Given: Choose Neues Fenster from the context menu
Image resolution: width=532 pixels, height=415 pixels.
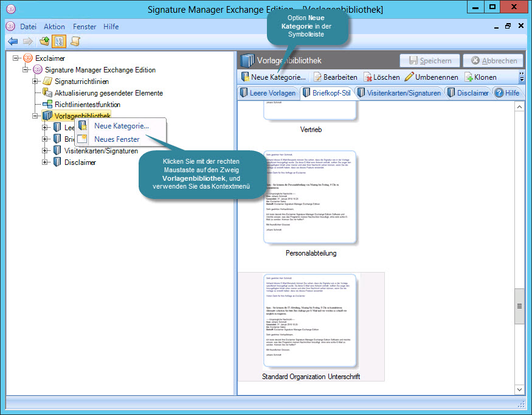Looking at the screenshot, I should 117,139.
